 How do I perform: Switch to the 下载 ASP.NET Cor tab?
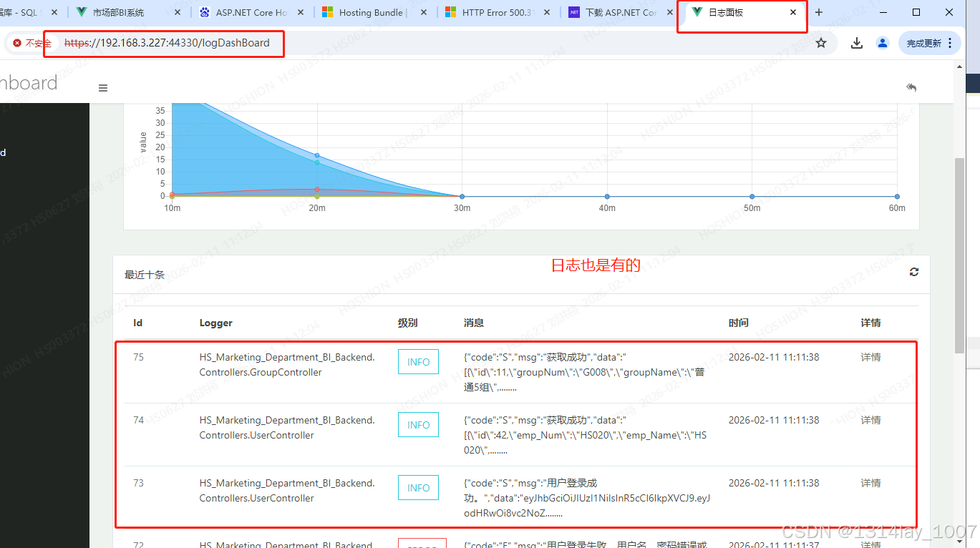pyautogui.click(x=621, y=12)
